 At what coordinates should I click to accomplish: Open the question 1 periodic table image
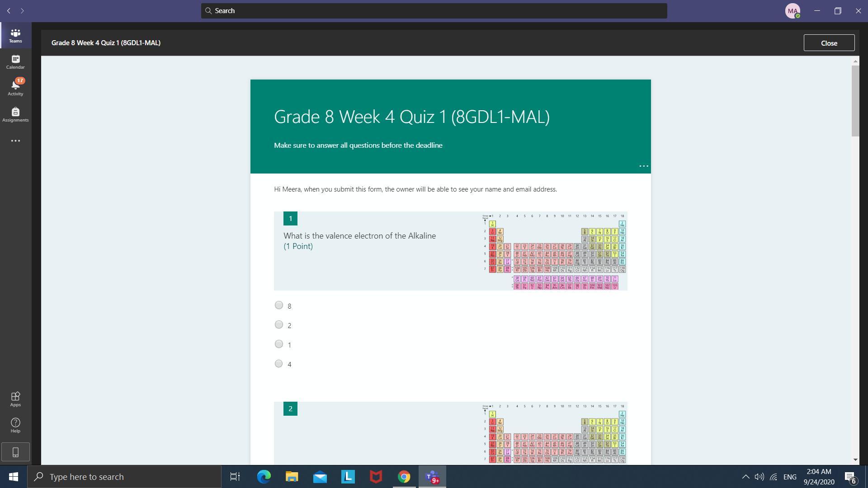pyautogui.click(x=555, y=251)
